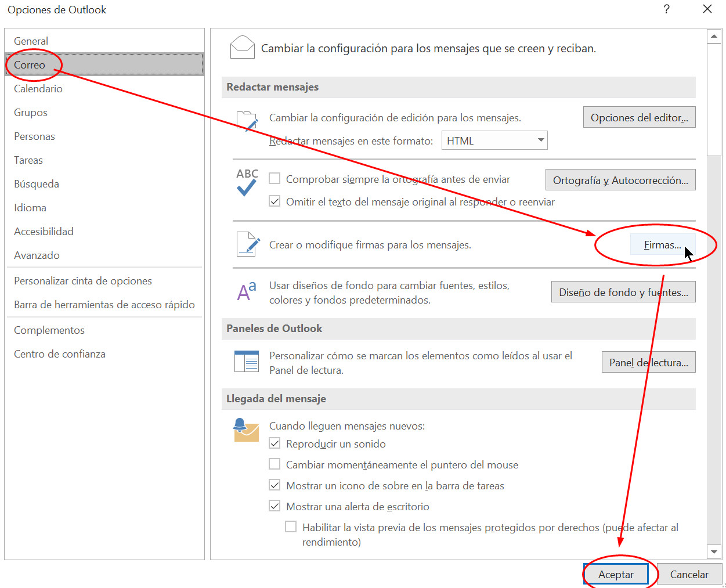Click the scroll down arrow
The image size is (726, 588).
coord(714,551)
